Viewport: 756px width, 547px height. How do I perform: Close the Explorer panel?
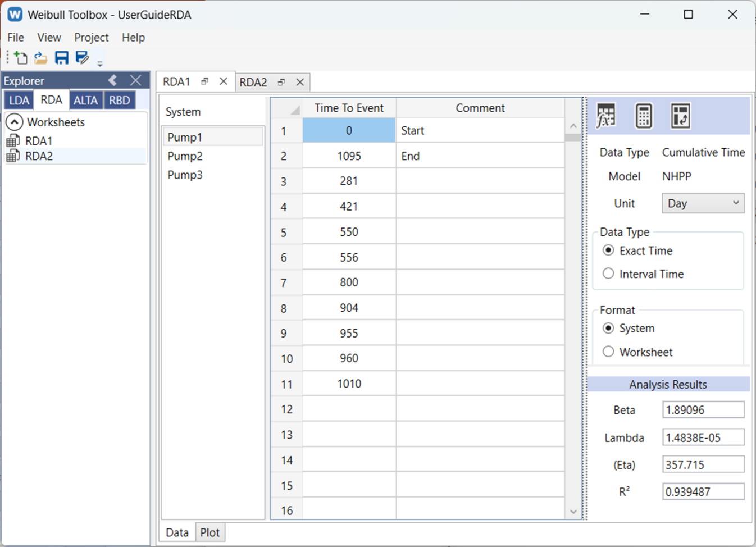[136, 80]
